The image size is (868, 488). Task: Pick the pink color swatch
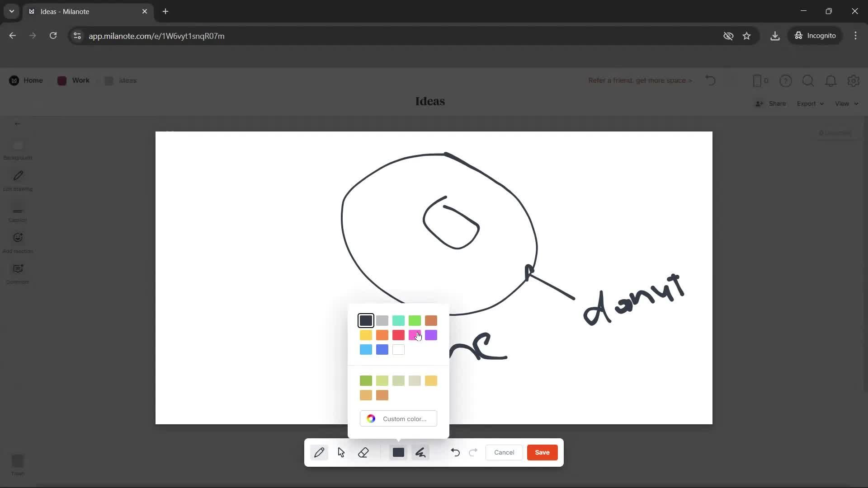point(415,335)
